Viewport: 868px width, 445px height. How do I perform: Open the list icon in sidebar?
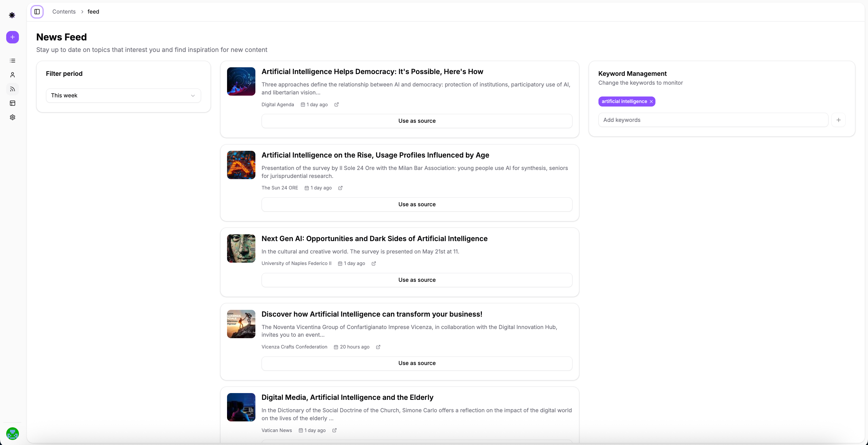click(x=12, y=60)
